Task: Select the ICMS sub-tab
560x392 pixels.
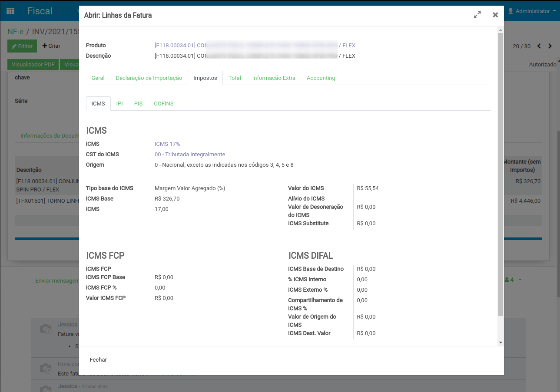Action: click(98, 104)
